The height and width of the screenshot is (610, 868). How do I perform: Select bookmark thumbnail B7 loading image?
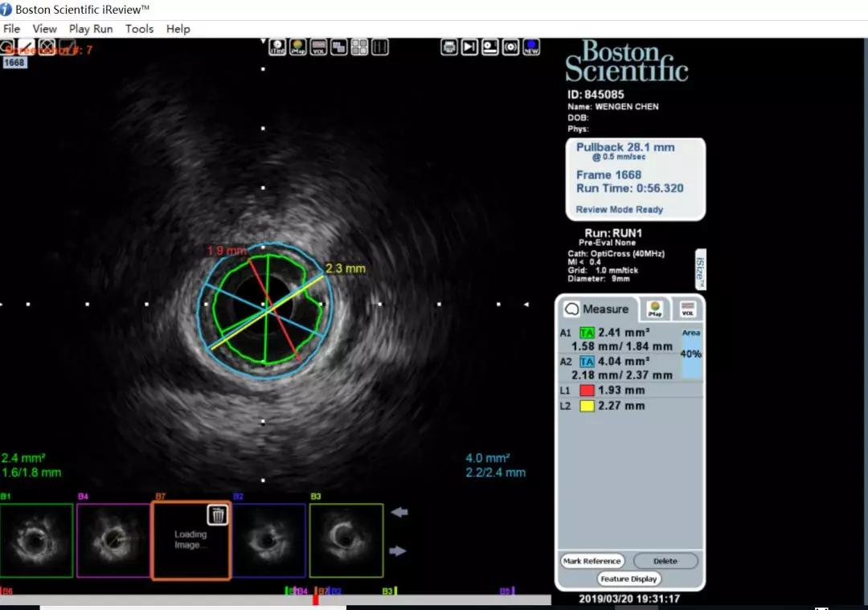coord(191,540)
